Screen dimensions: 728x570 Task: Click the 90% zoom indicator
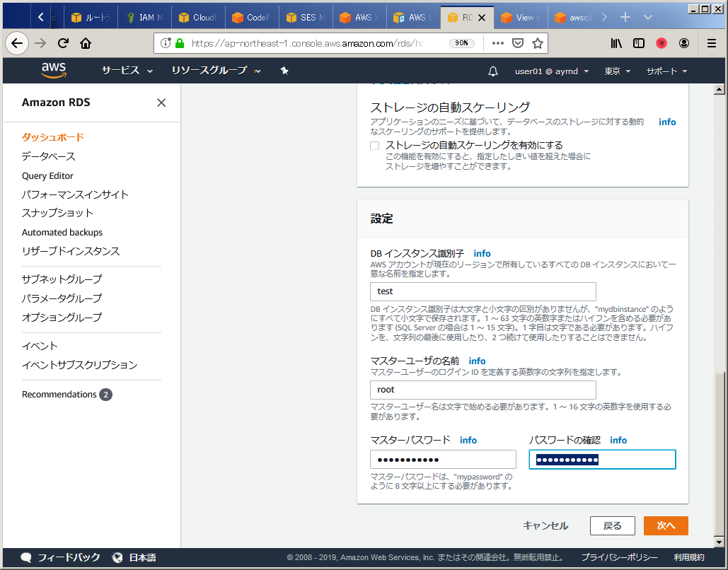pyautogui.click(x=461, y=43)
